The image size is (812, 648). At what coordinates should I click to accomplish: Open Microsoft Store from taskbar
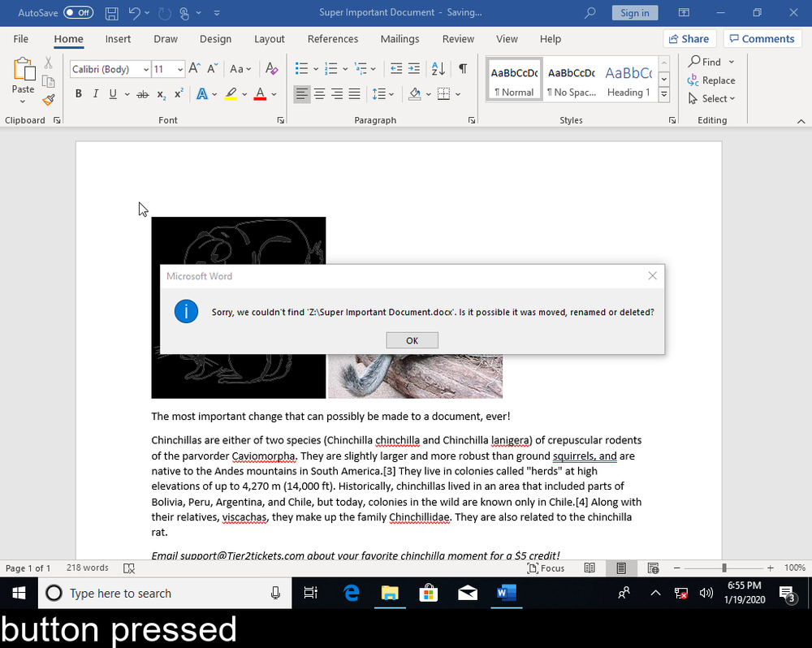[x=429, y=593]
